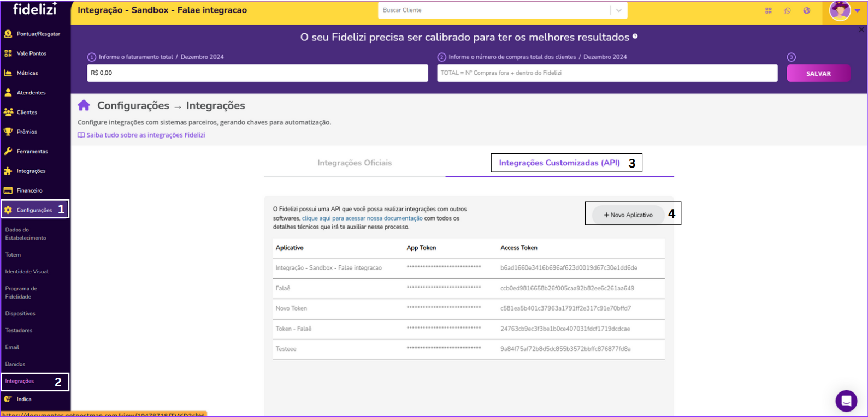Click the Prêmios trophy icon
Screen dimensions: 868x417
8,132
